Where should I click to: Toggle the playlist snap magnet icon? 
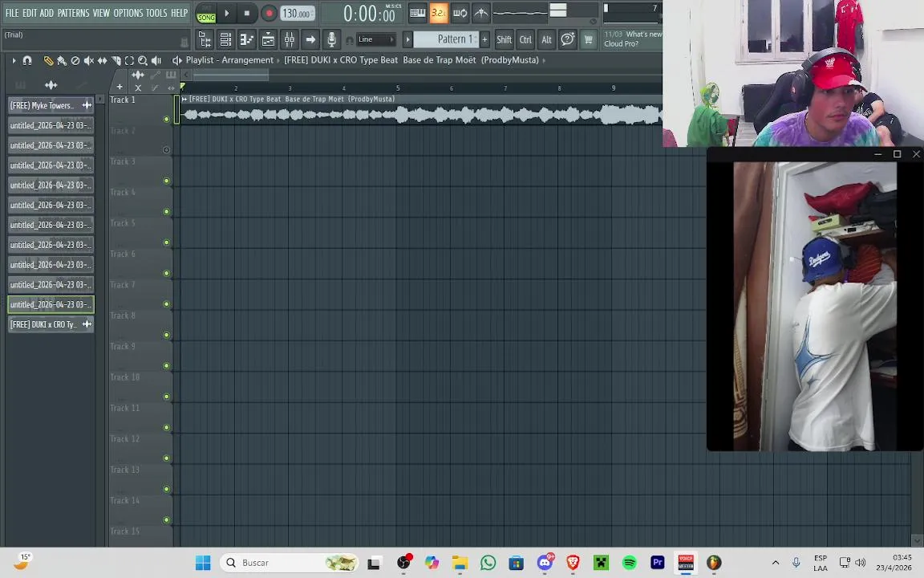coord(27,60)
